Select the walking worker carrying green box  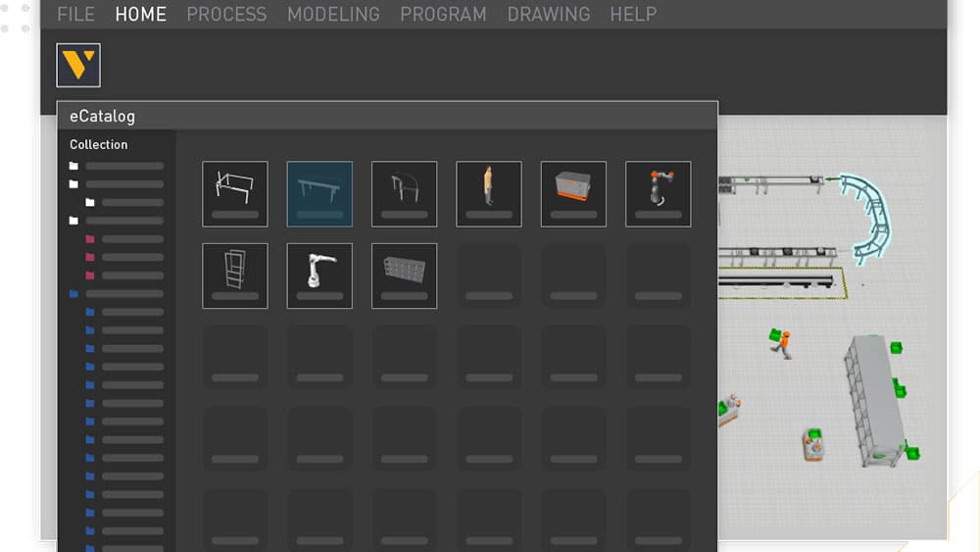tap(780, 343)
